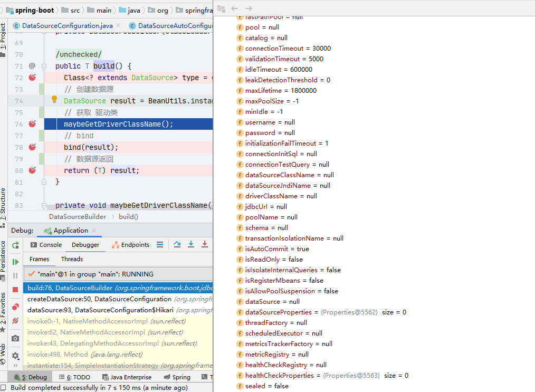Image resolution: width=535 pixels, height=392 pixels.
Task: Click the Step Into download-arrow icon
Action: (191, 244)
